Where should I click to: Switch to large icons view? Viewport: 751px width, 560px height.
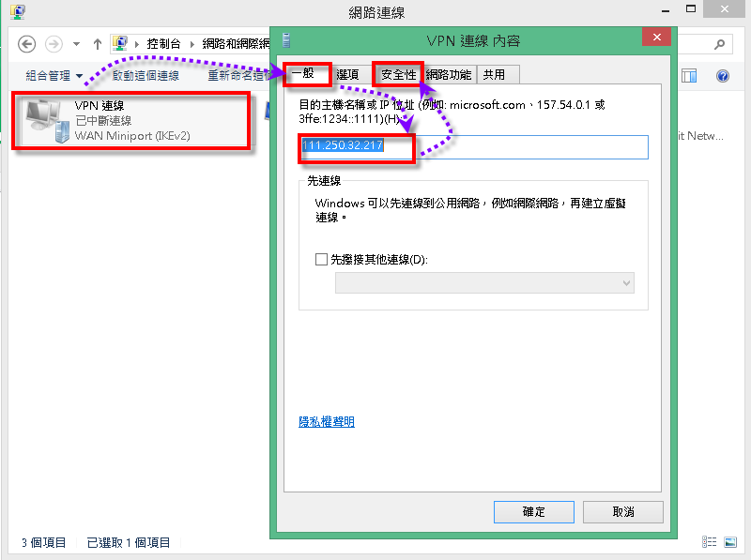729,542
